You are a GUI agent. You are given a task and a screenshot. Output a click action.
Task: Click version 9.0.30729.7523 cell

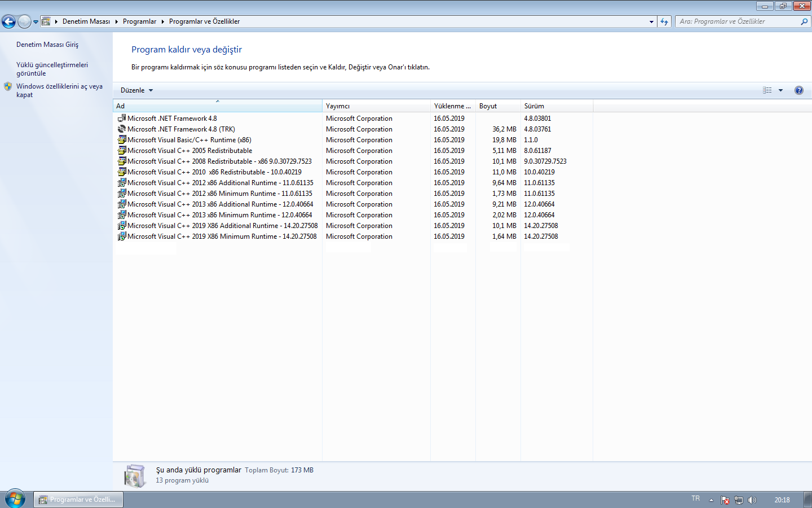545,161
